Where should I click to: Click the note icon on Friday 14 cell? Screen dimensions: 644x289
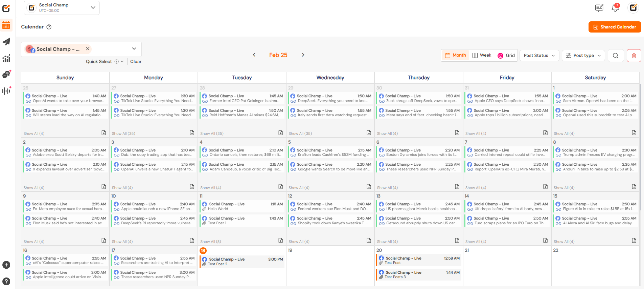click(546, 241)
